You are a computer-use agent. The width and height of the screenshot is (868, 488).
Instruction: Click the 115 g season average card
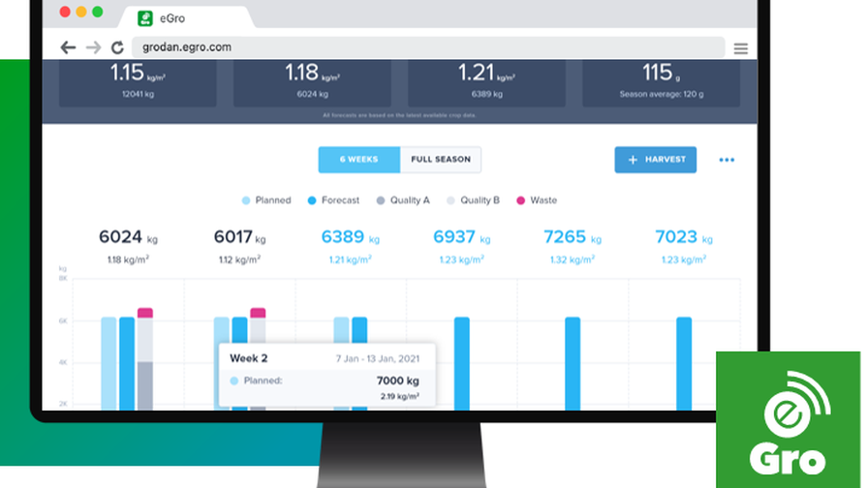tap(661, 83)
